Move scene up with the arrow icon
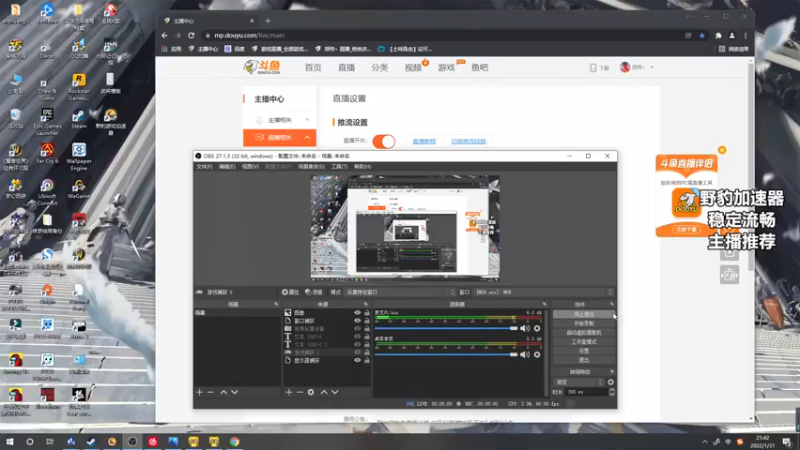Image resolution: width=800 pixels, height=450 pixels. (x=223, y=392)
